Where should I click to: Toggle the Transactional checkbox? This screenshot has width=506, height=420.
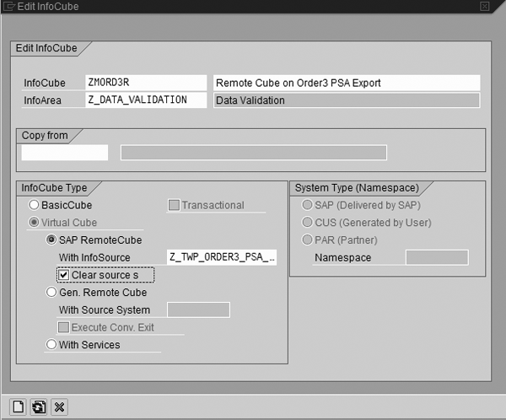tap(175, 205)
